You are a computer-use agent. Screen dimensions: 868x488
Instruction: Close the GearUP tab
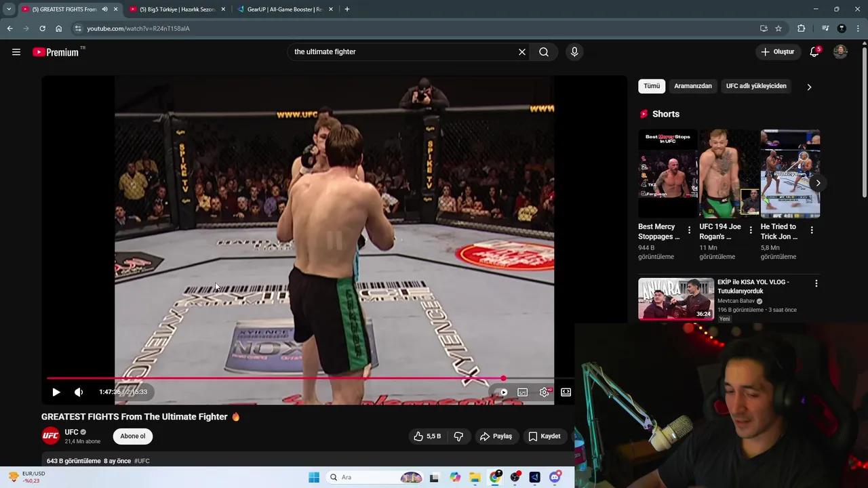click(x=331, y=9)
